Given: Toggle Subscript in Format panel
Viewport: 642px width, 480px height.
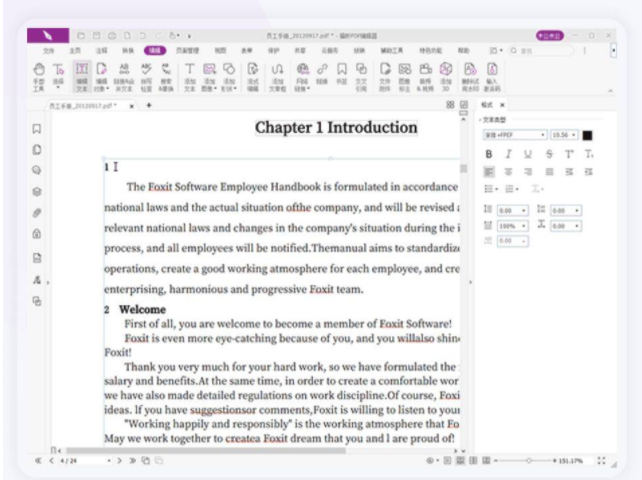Looking at the screenshot, I should point(589,154).
